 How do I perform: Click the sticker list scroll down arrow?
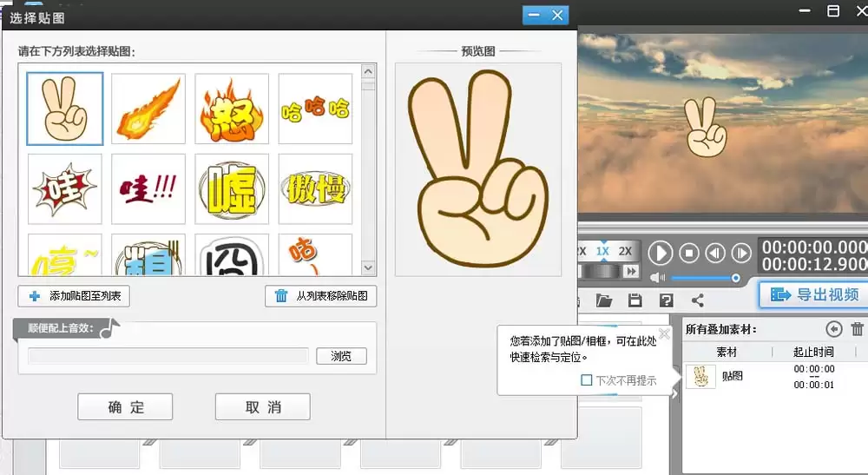[369, 268]
